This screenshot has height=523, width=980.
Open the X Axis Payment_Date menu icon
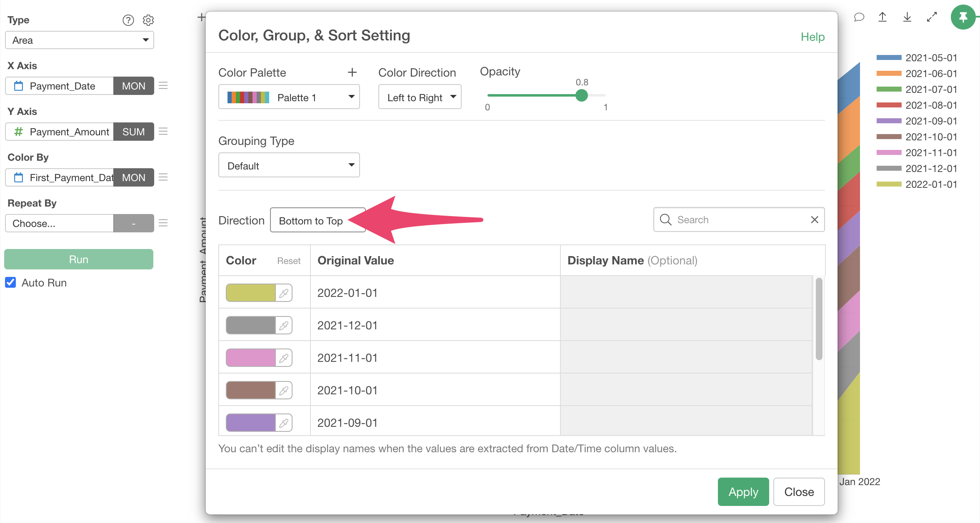pos(163,86)
